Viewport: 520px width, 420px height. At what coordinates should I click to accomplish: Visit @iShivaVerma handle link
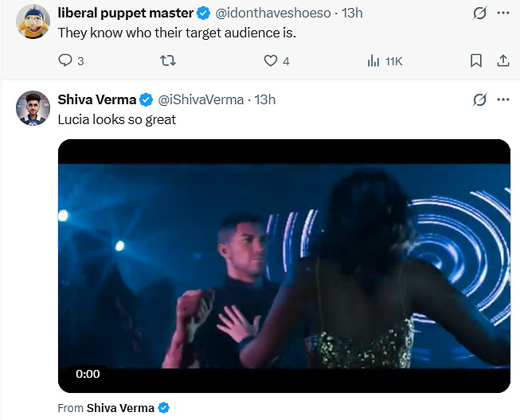pyautogui.click(x=201, y=99)
